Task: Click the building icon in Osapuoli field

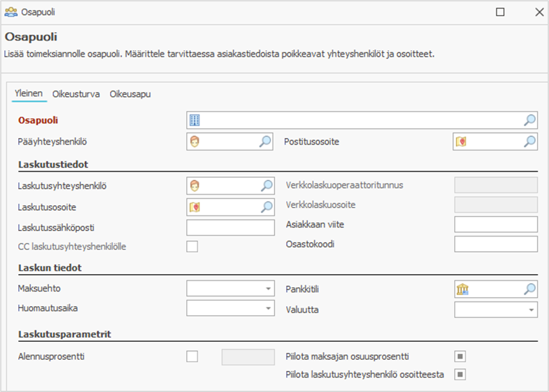Action: (x=194, y=120)
